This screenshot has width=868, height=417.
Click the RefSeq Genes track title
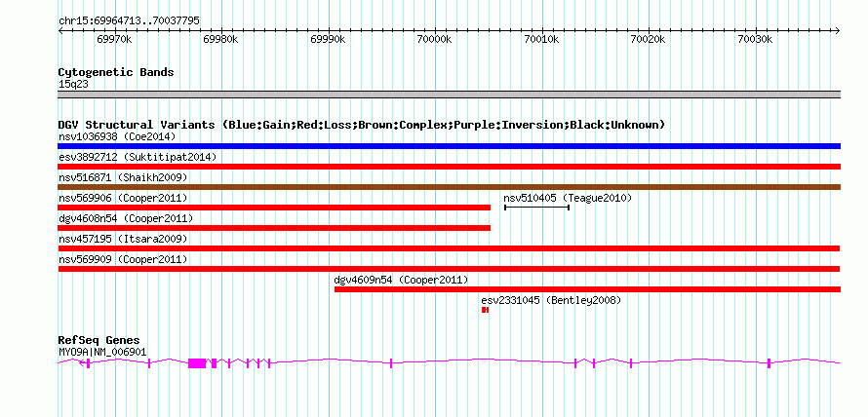click(x=99, y=340)
